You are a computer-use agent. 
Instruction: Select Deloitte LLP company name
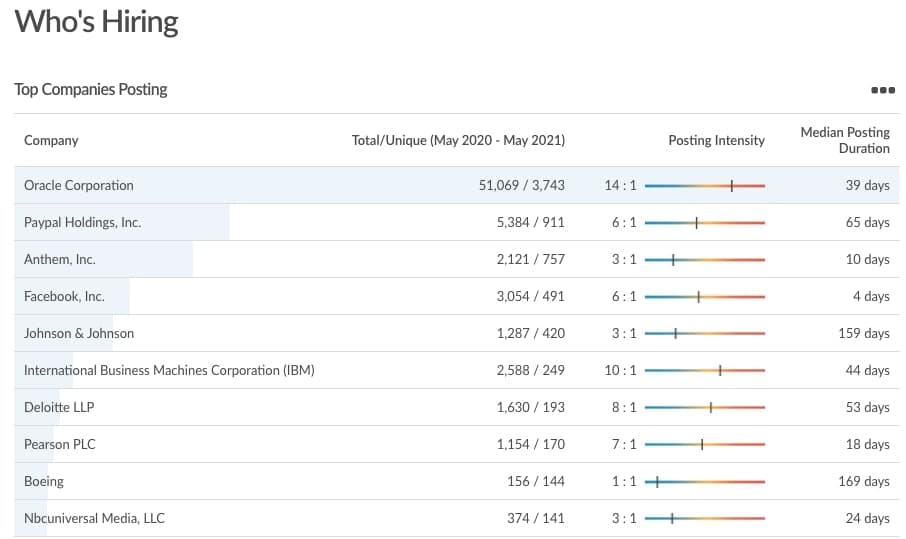[x=59, y=407]
